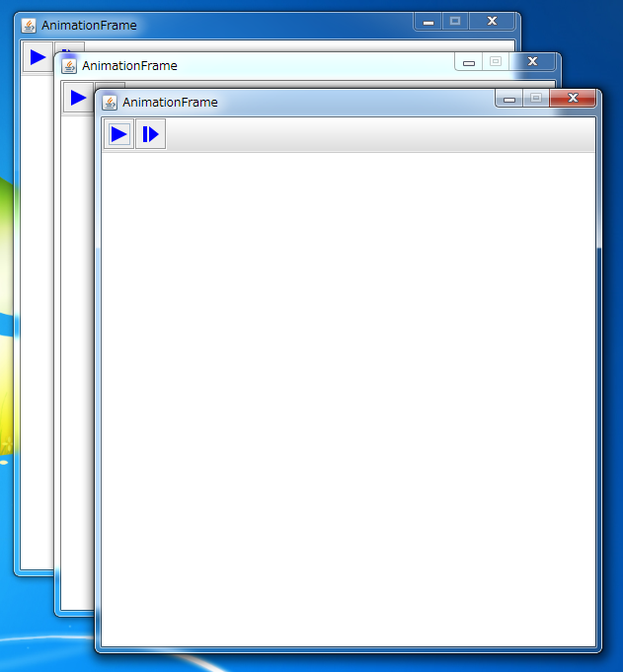Click the Java icon in the rearmost window title bar
This screenshot has width=623, height=672.
click(x=29, y=26)
